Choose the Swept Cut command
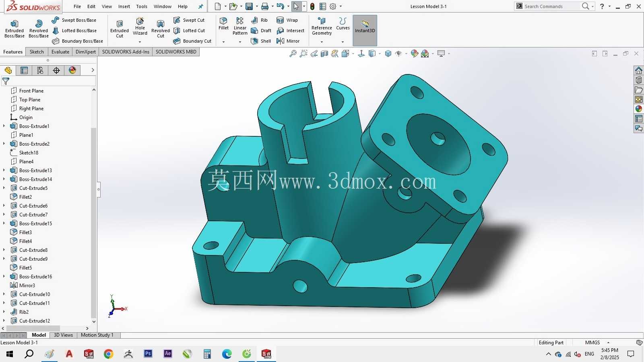This screenshot has width=644, height=362. pyautogui.click(x=189, y=20)
